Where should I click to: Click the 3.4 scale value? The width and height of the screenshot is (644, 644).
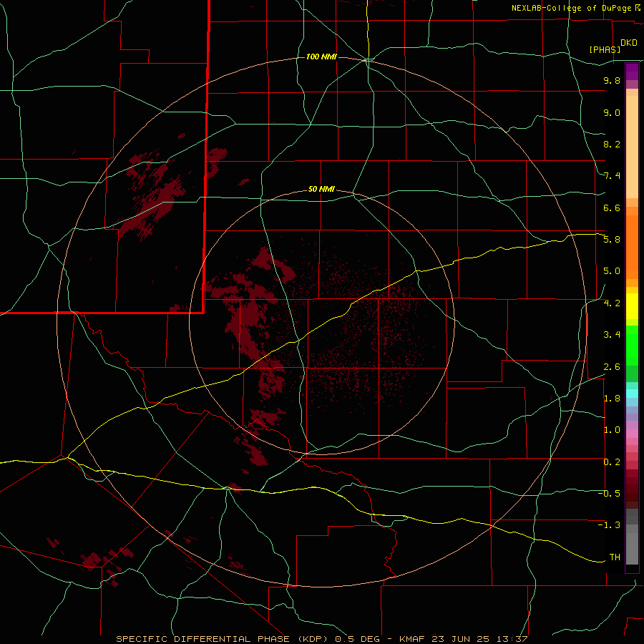[x=612, y=335]
